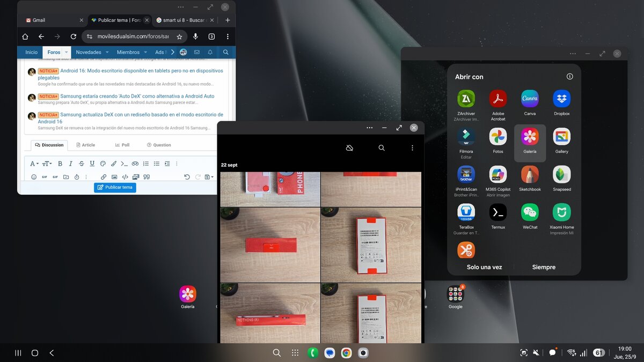The height and width of the screenshot is (362, 644).
Task: Expand Novedades menu arrow in nav bar
Action: pyautogui.click(x=107, y=52)
